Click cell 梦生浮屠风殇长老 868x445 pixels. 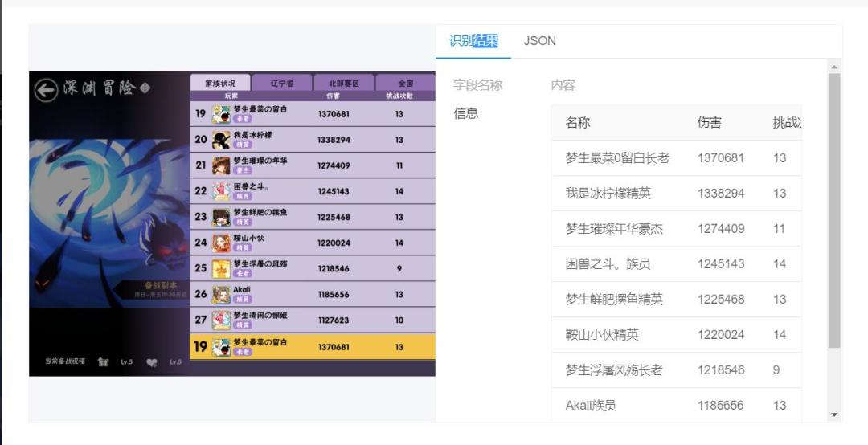coord(614,371)
